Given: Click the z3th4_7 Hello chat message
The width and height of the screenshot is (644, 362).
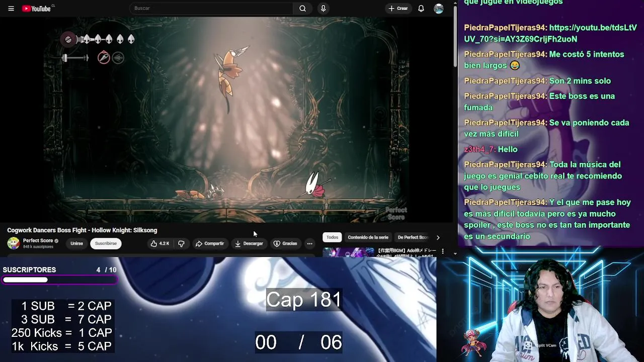Looking at the screenshot, I should click(491, 149).
